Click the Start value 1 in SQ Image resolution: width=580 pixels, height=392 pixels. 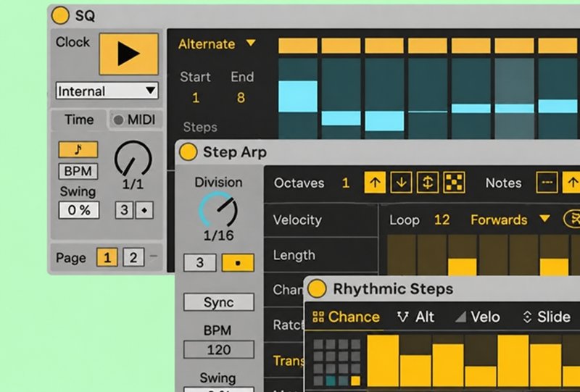pyautogui.click(x=196, y=98)
